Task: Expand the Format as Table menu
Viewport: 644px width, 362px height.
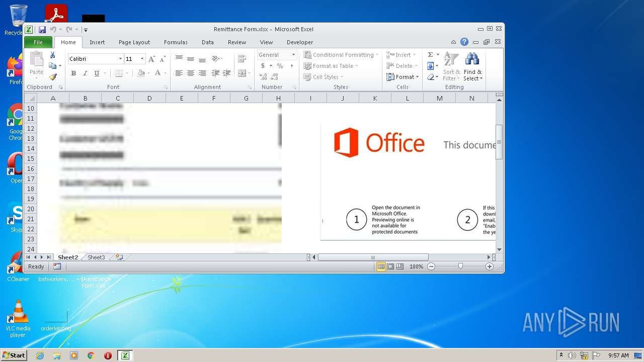Action: [x=331, y=66]
